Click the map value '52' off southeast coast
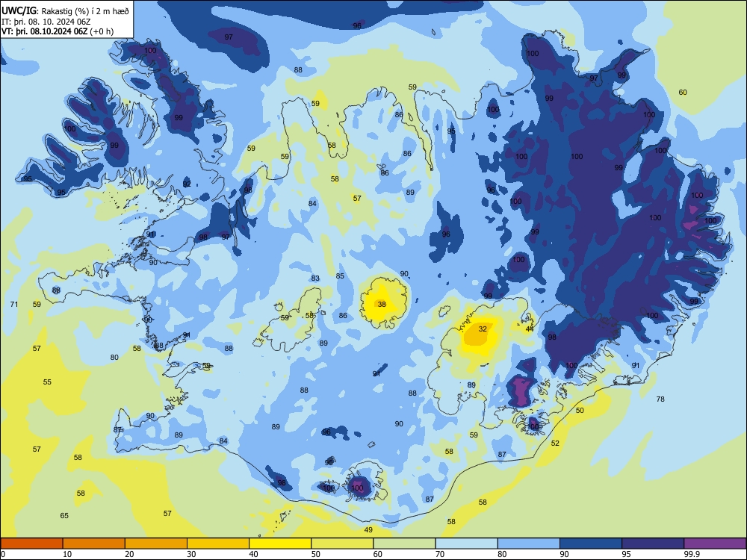This screenshot has width=747, height=560. coord(555,444)
